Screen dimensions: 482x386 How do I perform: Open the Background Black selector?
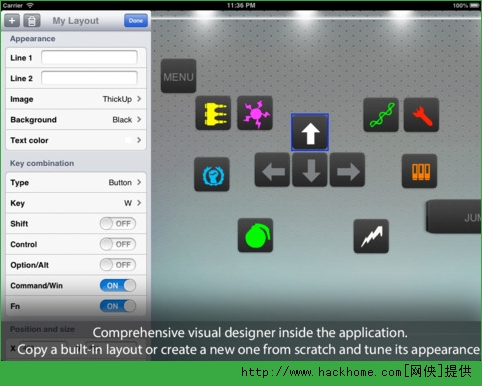(x=76, y=120)
